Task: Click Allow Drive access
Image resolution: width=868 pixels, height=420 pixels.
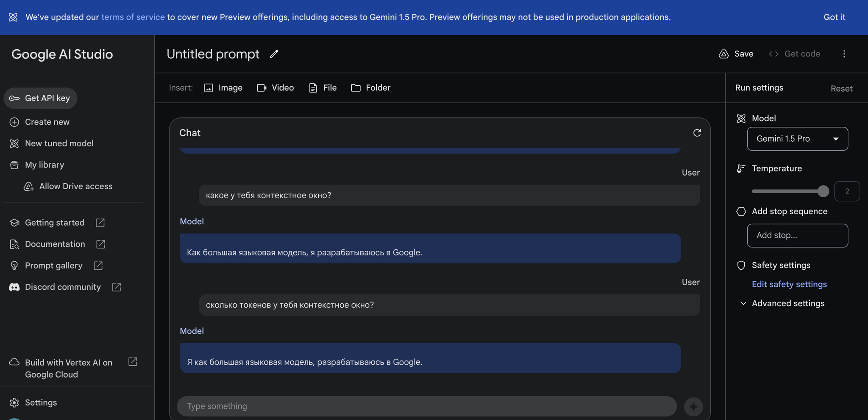Action: (76, 186)
